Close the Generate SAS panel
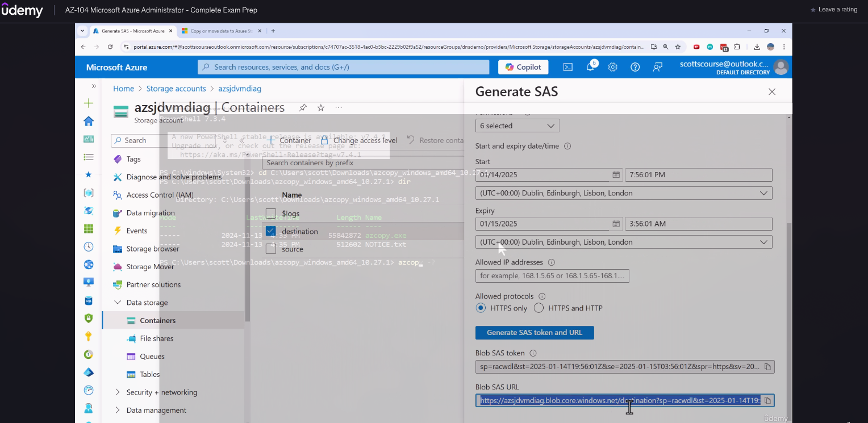Screen dimensions: 868x423 pyautogui.click(x=771, y=91)
